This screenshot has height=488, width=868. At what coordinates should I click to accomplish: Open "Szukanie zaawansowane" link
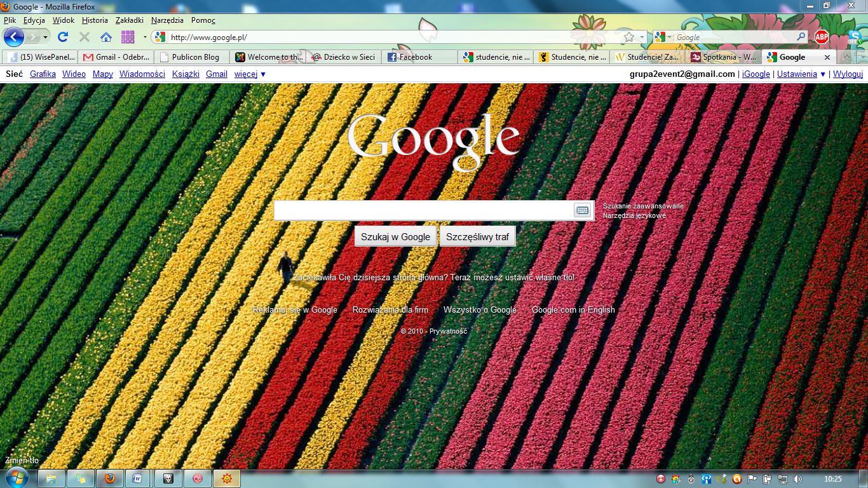643,206
